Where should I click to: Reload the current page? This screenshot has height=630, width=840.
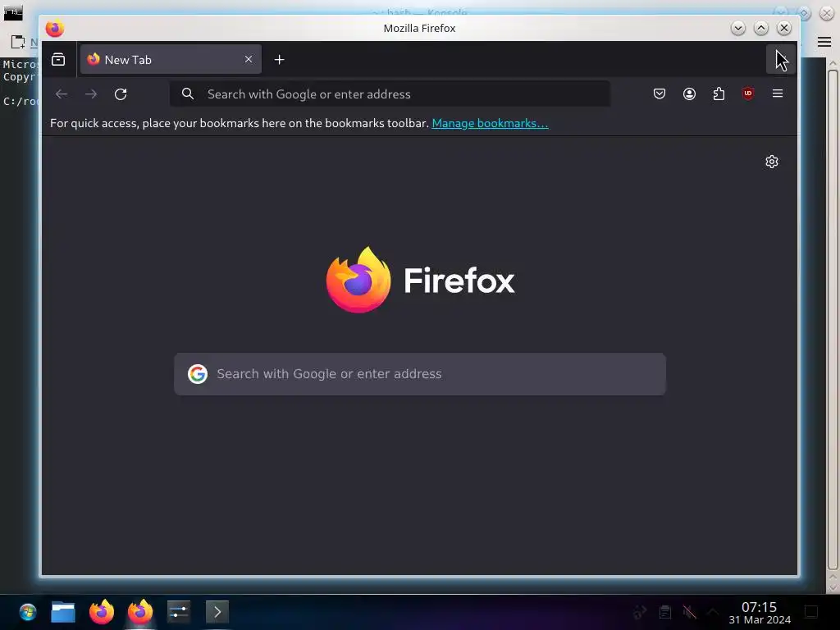pos(121,94)
